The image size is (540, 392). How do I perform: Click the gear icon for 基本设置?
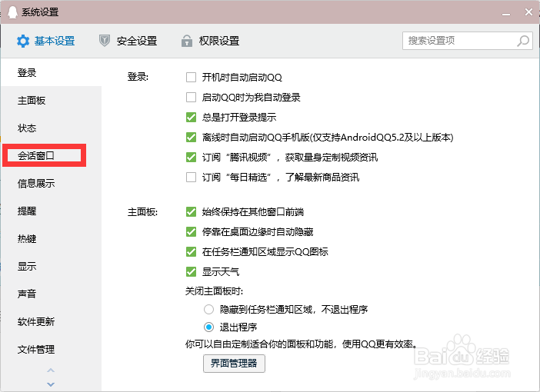[23, 41]
